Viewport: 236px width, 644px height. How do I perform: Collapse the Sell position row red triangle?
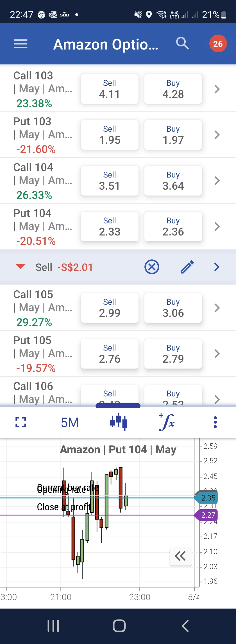pos(21,266)
